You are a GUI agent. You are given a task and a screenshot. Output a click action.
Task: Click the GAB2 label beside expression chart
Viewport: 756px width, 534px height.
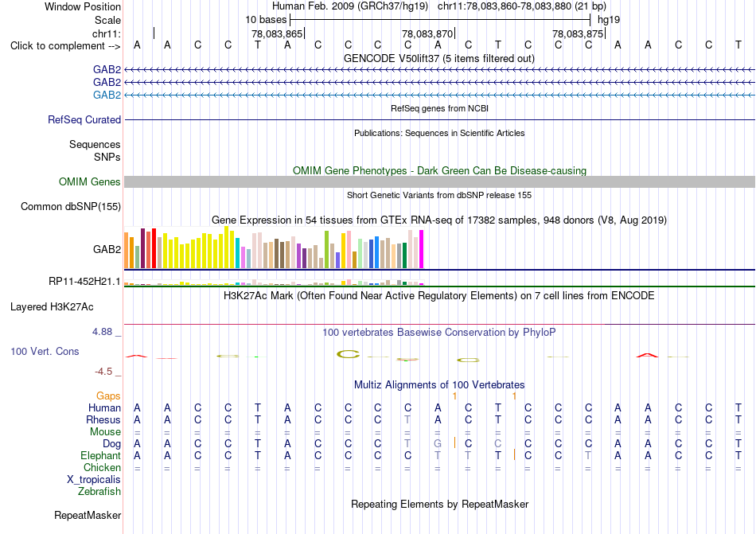(107, 249)
